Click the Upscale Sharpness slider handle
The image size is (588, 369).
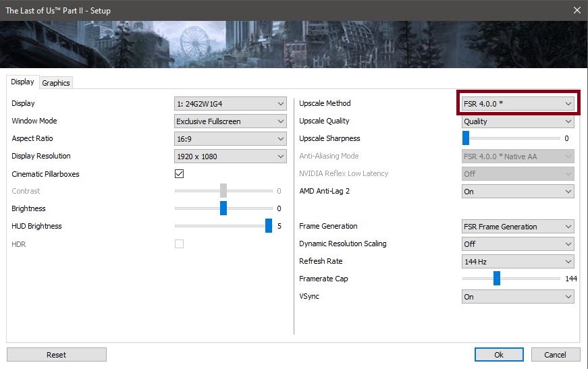coord(466,138)
